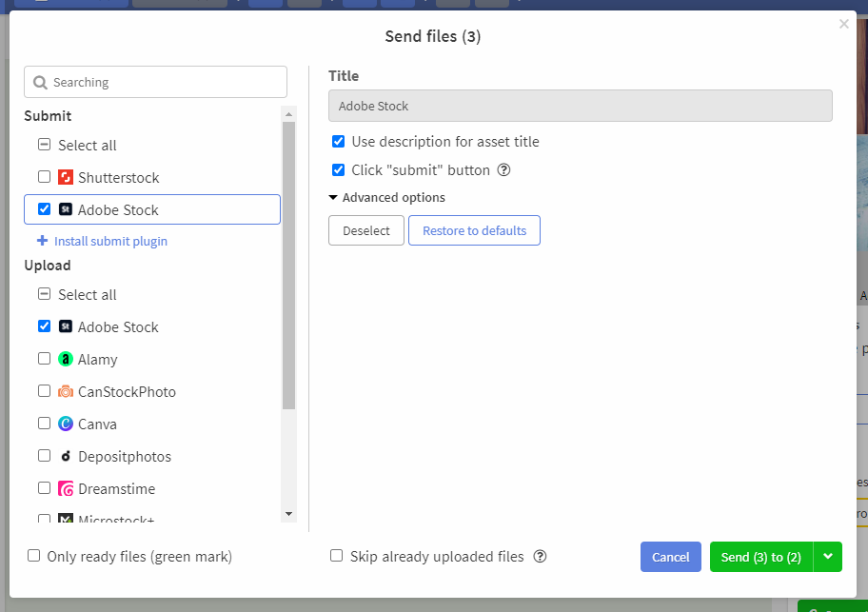Select the Dreamstime label text
Screen dimensions: 868x612
click(117, 489)
